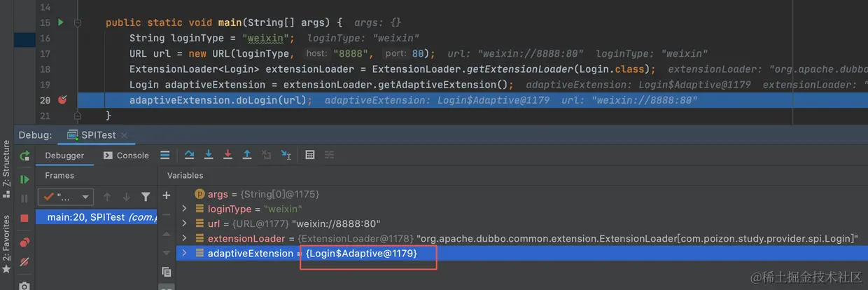The width and height of the screenshot is (868, 290).
Task: Switch to the Console tab
Action: [x=126, y=156]
